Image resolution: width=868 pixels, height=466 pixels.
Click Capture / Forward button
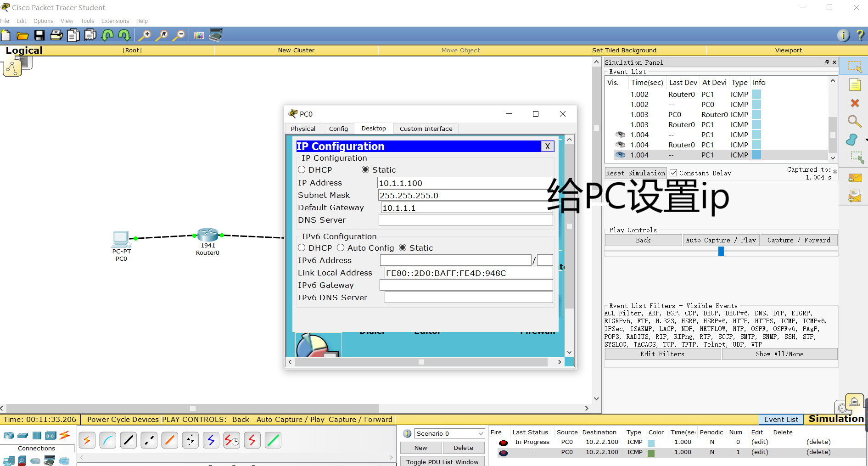(x=799, y=240)
